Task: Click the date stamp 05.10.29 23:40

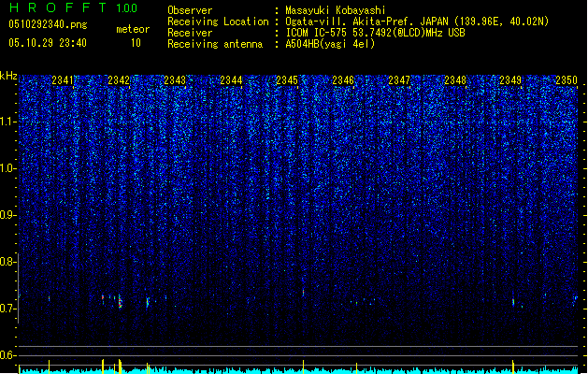Action: click(x=48, y=43)
